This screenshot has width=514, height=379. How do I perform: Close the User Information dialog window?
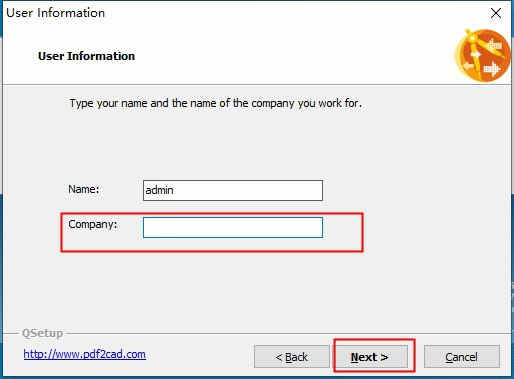coord(496,13)
